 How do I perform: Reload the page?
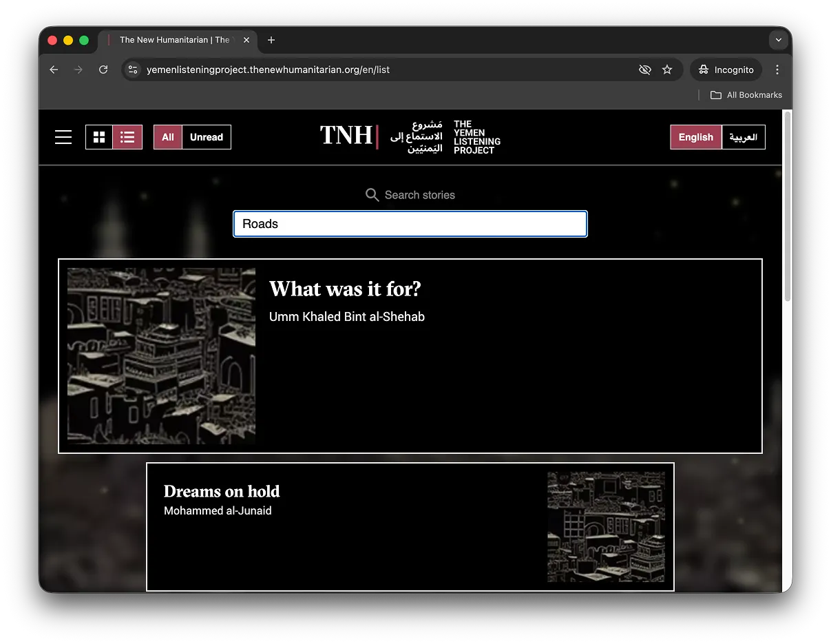(x=103, y=70)
